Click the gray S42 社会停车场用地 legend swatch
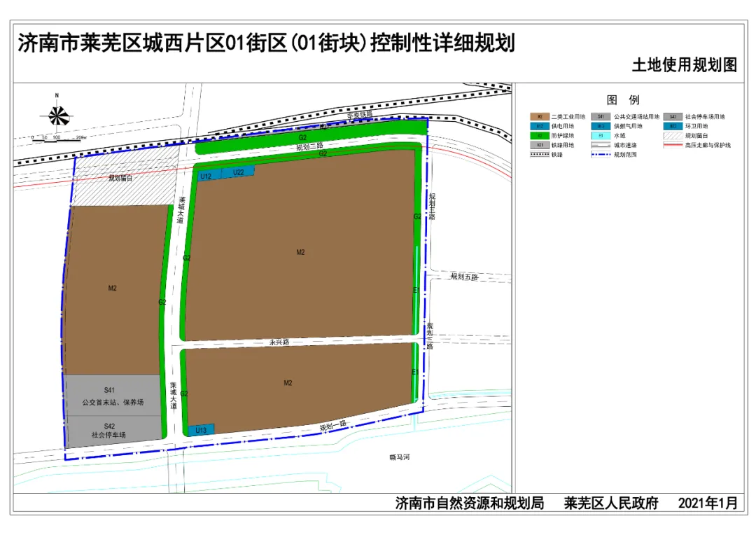756x535 pixels. point(673,117)
